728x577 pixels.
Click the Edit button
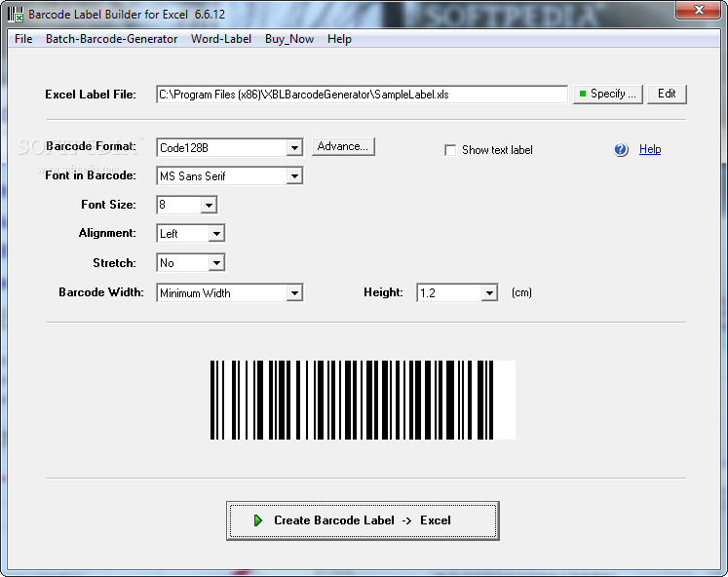point(667,95)
